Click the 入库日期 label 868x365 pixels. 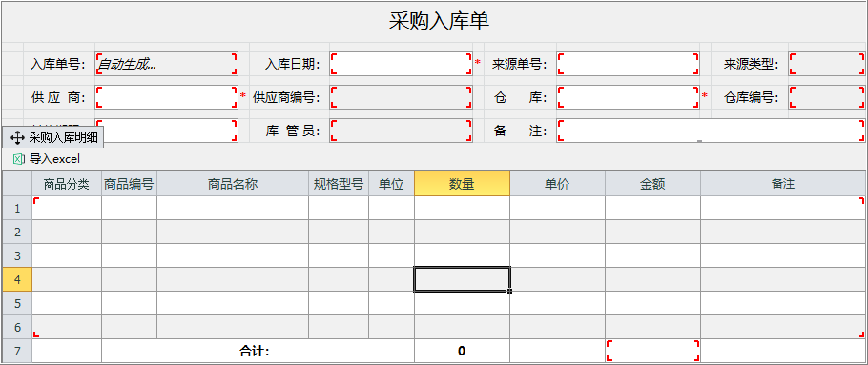[x=293, y=64]
